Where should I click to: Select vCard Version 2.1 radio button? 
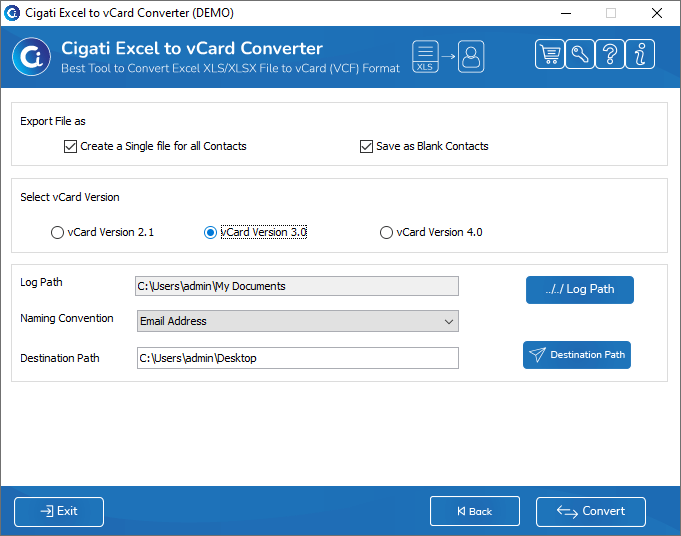coord(57,232)
